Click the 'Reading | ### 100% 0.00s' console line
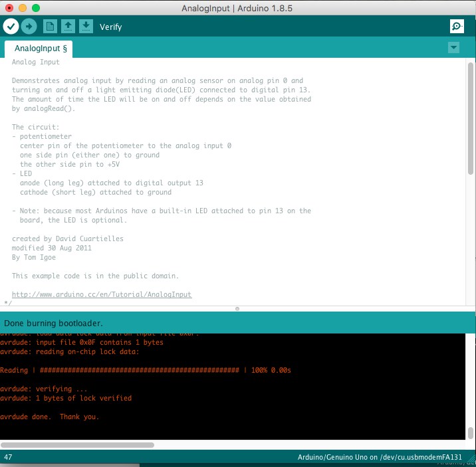476x467 pixels. 146,370
